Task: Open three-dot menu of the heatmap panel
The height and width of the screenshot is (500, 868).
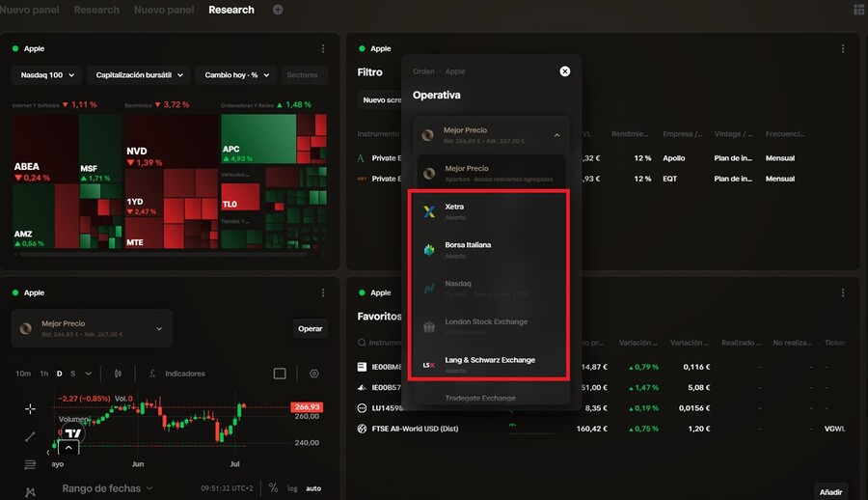Action: click(323, 49)
